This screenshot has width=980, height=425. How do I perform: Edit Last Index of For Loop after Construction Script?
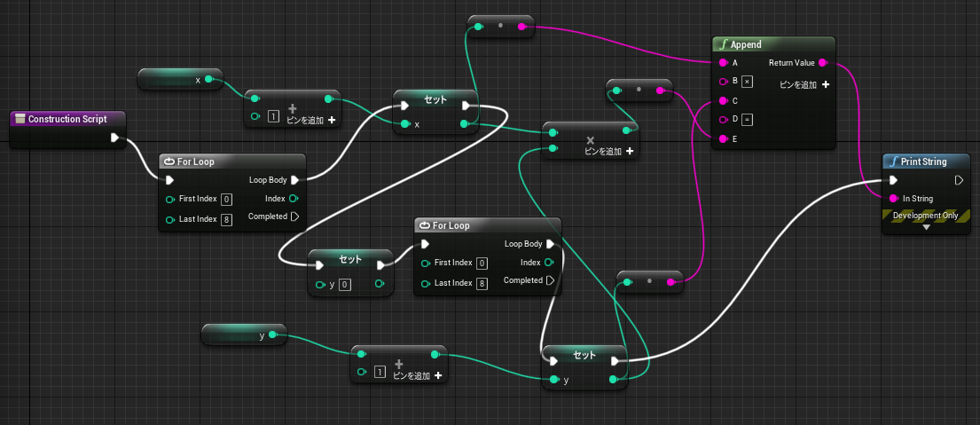pos(227,219)
